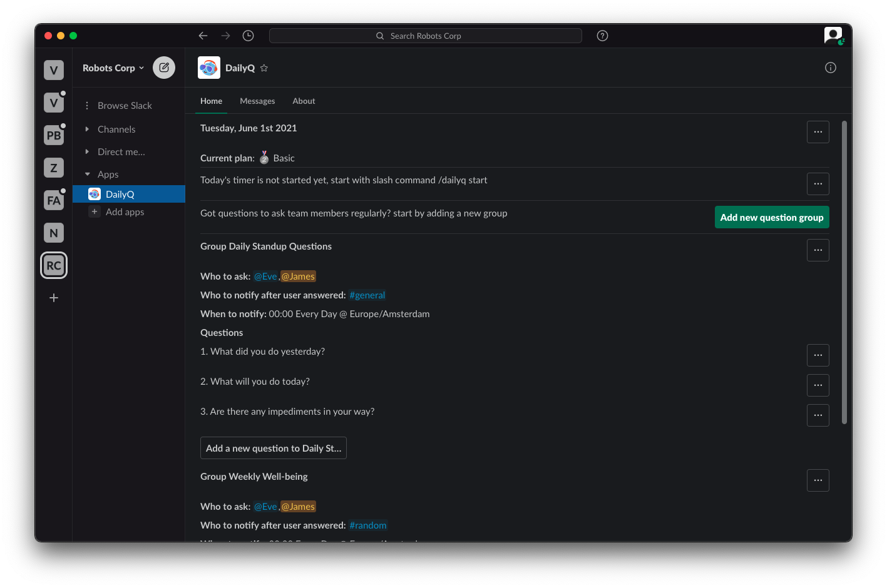
Task: Switch to Z workspace
Action: point(54,168)
